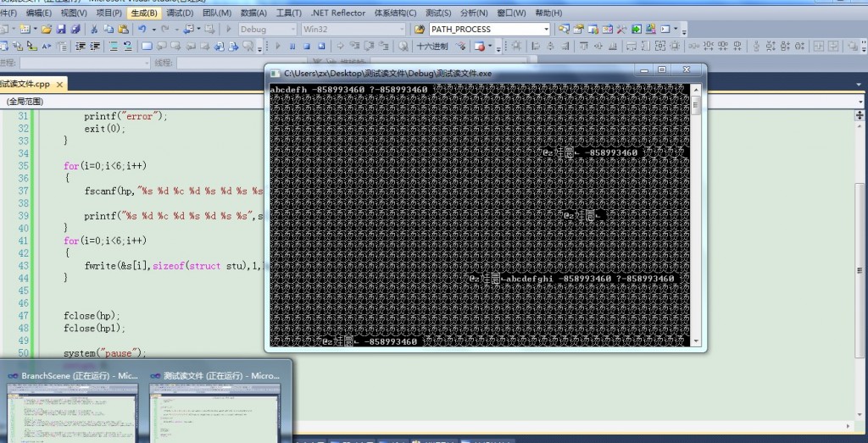Undo the last edit
Viewport: 868px width, 443px height.
click(x=142, y=30)
